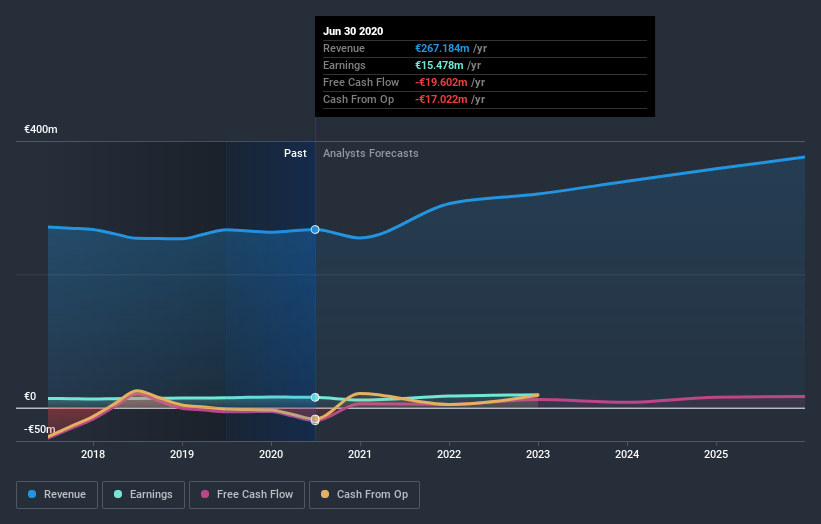
Task: Click the €400m y-axis label
Action: pos(41,129)
